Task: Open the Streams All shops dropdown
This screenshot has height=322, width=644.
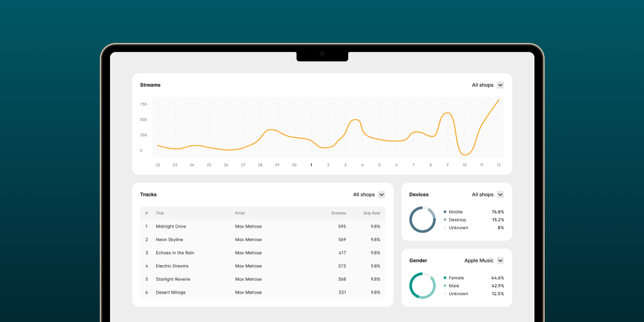Action: click(x=500, y=85)
